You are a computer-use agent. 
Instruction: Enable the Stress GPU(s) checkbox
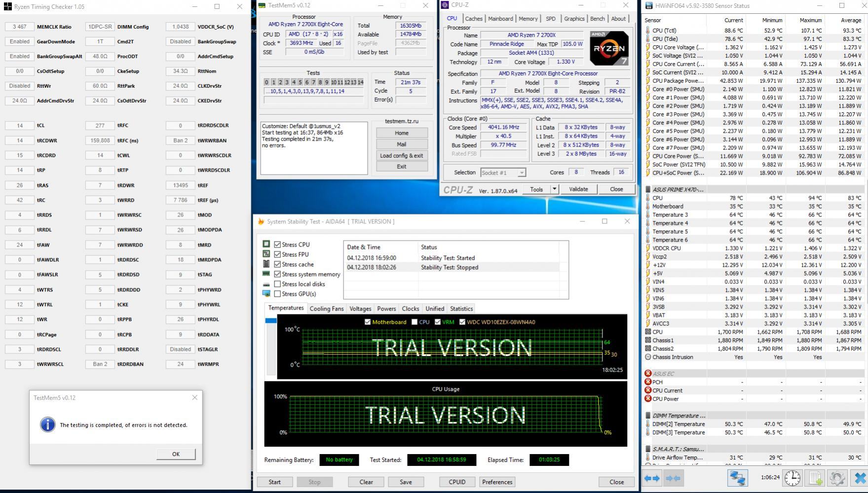(277, 294)
